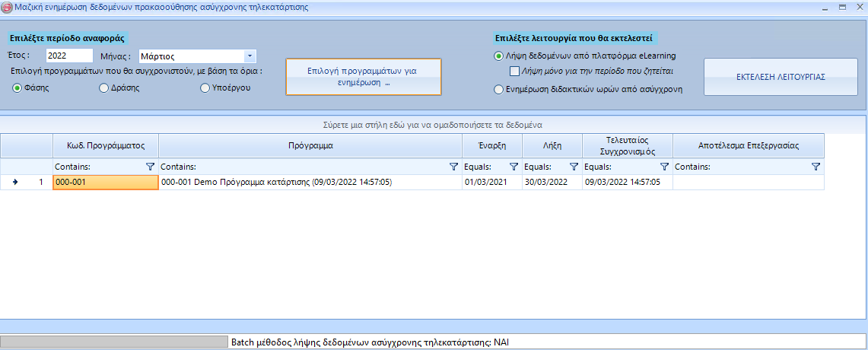This screenshot has height=350, width=868.
Task: Open the Μήνας month dropdown
Action: coord(250,56)
